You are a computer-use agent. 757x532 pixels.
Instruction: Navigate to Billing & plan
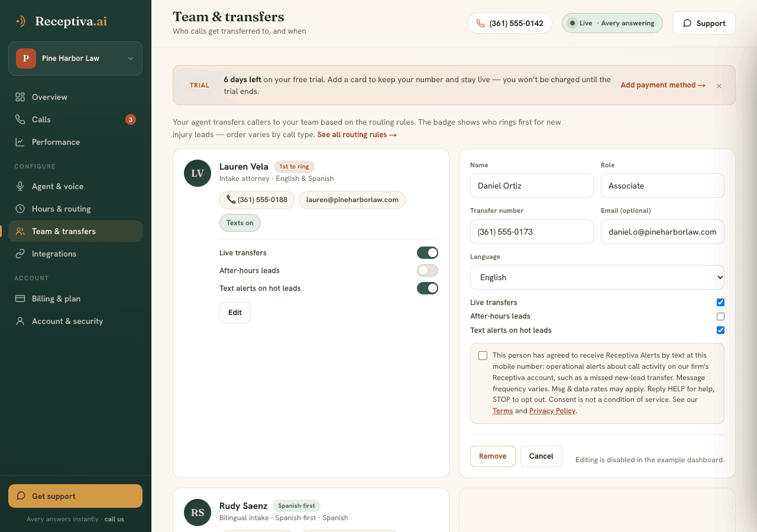tap(75, 299)
